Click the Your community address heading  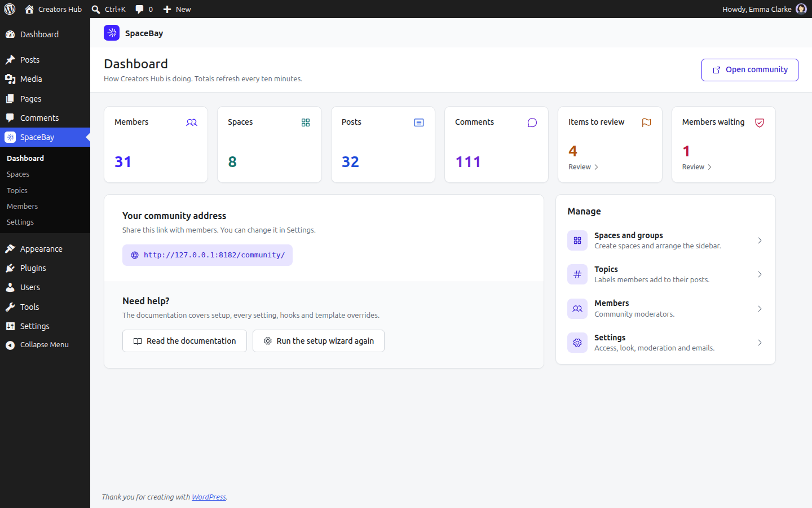[x=174, y=216]
